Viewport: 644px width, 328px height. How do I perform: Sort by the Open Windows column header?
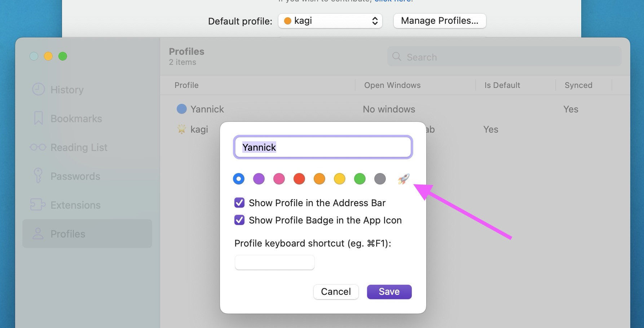tap(392, 85)
